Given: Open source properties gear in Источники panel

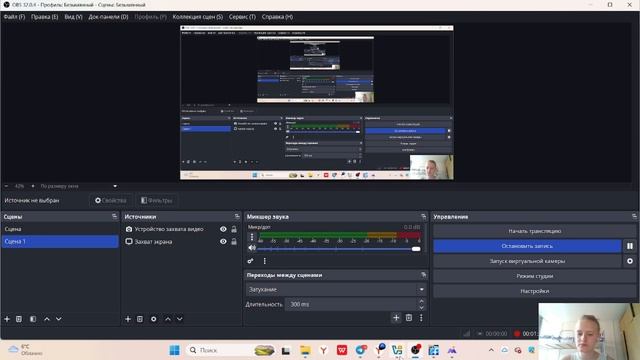Looking at the screenshot, I should tap(153, 319).
